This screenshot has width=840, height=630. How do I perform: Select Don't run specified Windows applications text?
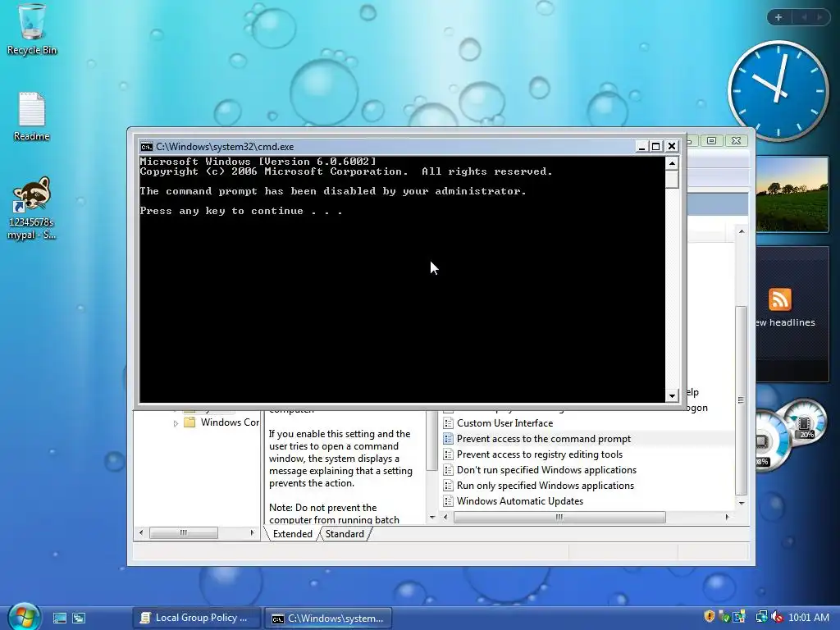(546, 470)
